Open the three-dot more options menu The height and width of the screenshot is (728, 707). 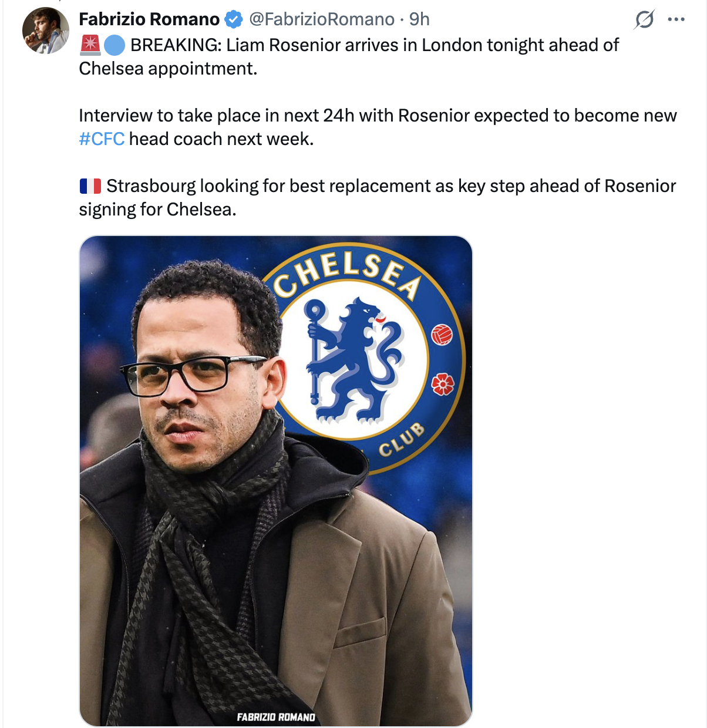[676, 20]
